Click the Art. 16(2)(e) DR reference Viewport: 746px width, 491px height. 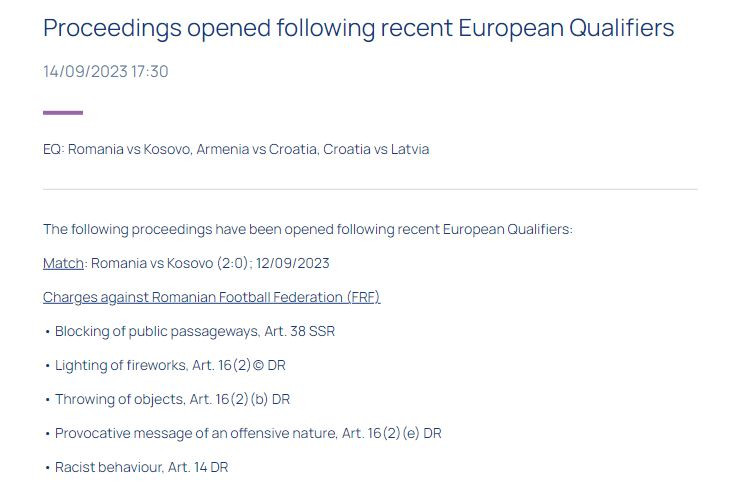coord(392,433)
